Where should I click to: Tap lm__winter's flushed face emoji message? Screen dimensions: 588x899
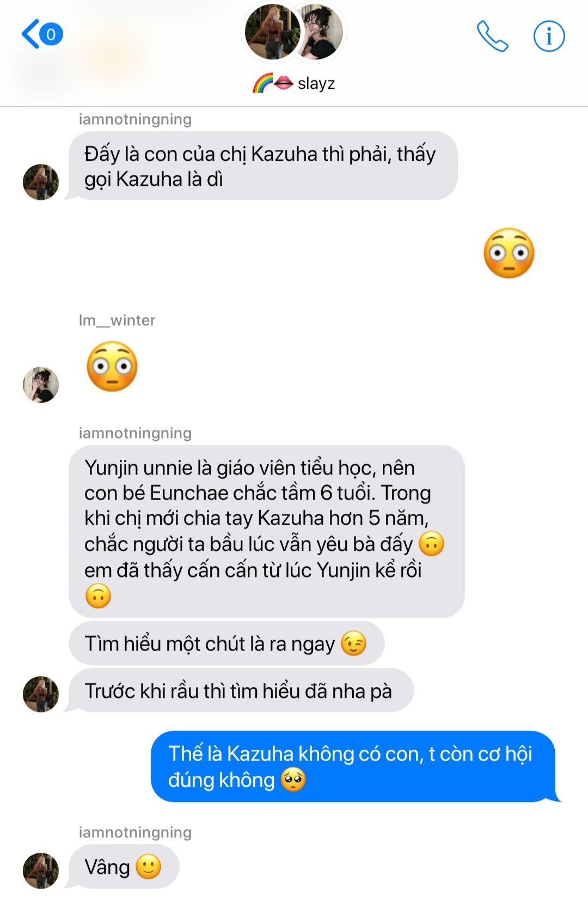click(112, 366)
